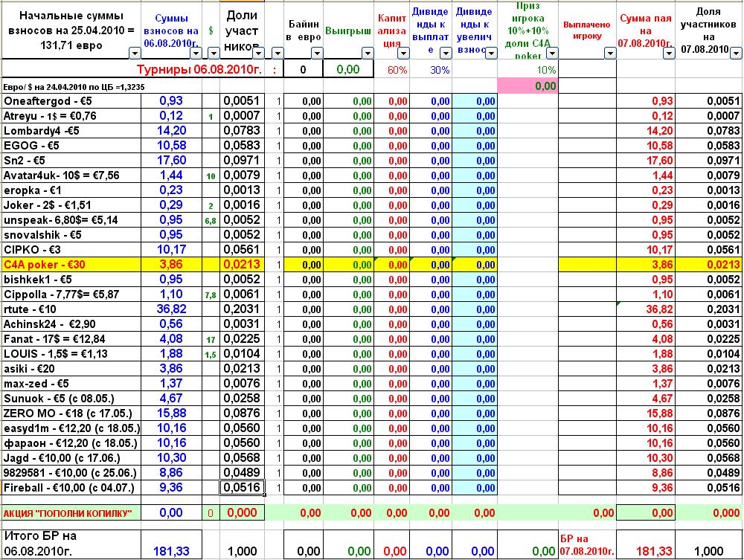Open the Выплачено игроку filter arrow
The width and height of the screenshot is (744, 560).
(610, 53)
